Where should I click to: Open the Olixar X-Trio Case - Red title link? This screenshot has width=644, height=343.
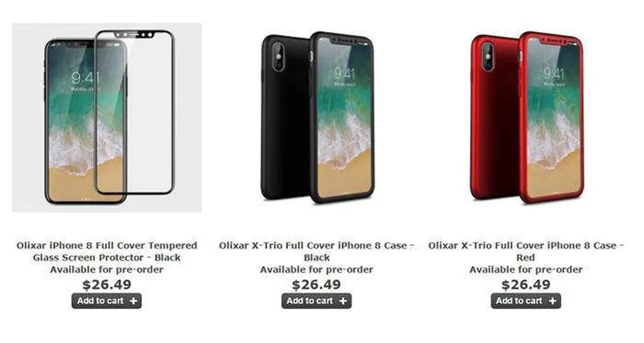point(526,251)
